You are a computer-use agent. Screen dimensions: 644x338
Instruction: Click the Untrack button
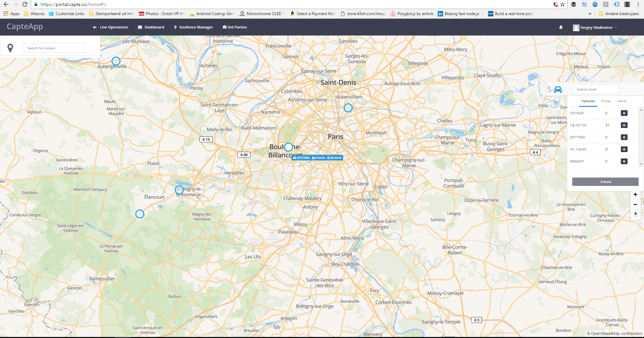(x=605, y=182)
